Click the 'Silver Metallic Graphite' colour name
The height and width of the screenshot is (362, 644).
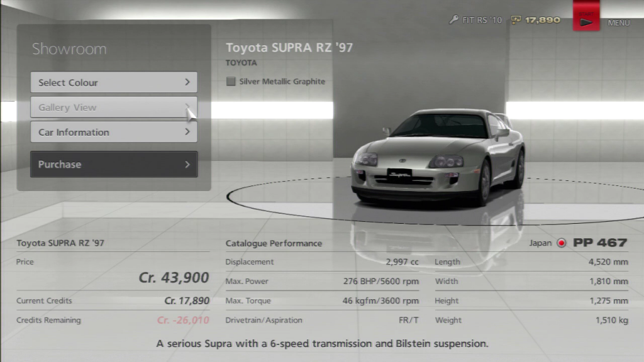[x=282, y=81]
